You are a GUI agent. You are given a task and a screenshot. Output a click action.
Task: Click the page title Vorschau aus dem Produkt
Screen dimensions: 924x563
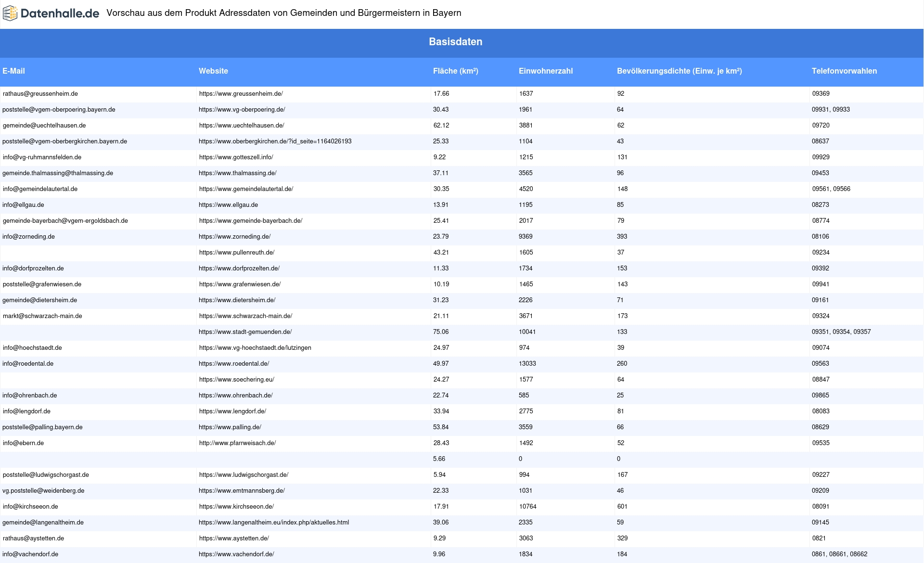(x=284, y=13)
